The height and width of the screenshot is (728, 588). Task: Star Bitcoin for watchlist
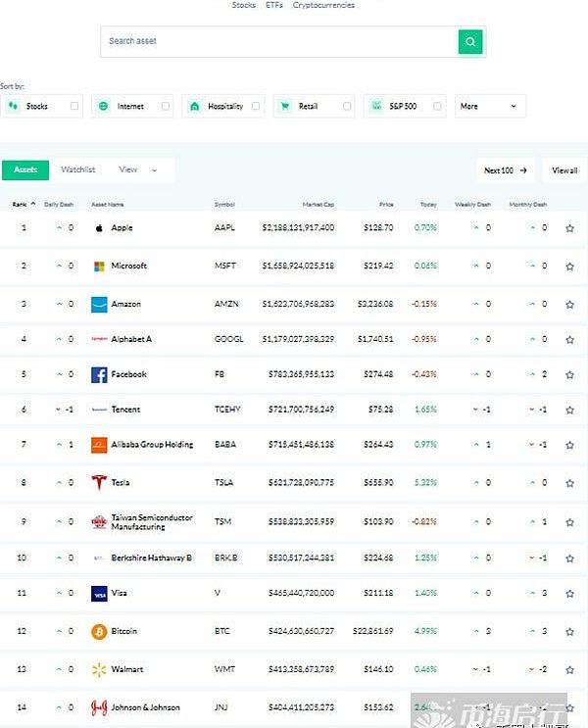[569, 631]
